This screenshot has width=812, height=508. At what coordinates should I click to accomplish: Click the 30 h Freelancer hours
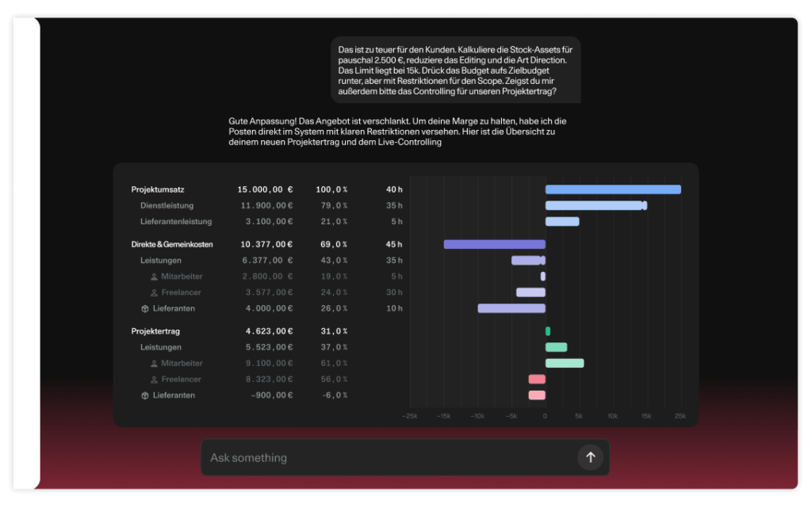(x=394, y=292)
